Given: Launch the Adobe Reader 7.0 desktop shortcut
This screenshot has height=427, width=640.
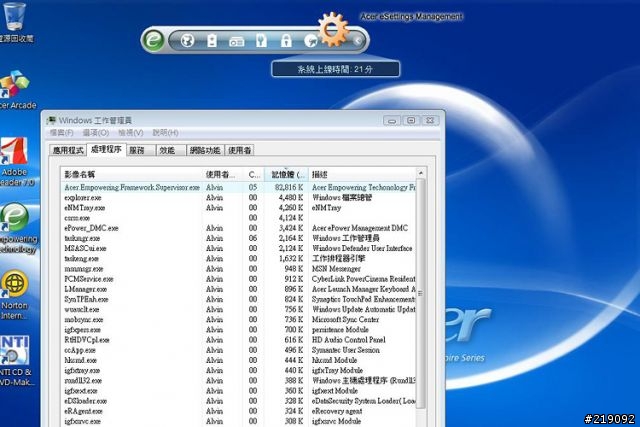Looking at the screenshot, I should pos(16,162).
